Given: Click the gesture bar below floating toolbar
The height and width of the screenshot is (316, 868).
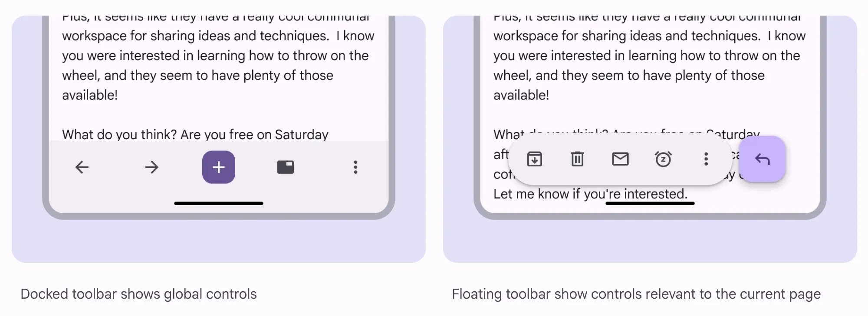Looking at the screenshot, I should [x=650, y=203].
